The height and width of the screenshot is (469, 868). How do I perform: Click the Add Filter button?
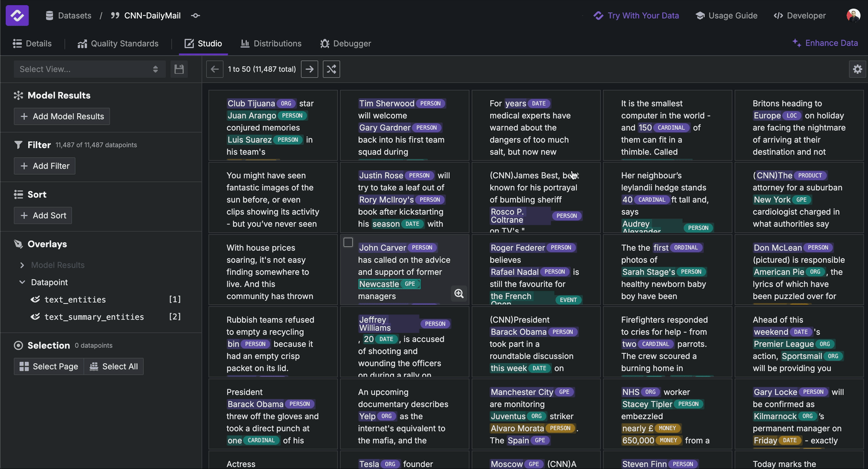45,166
